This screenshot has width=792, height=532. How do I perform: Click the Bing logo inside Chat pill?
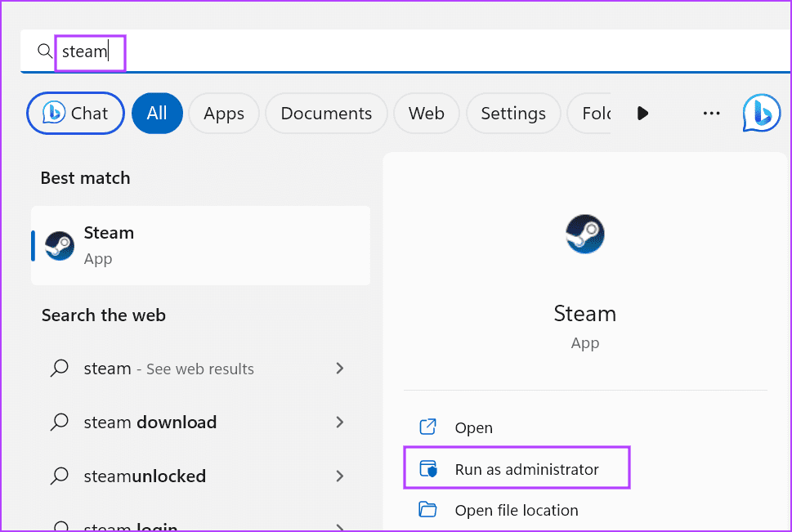click(x=54, y=112)
